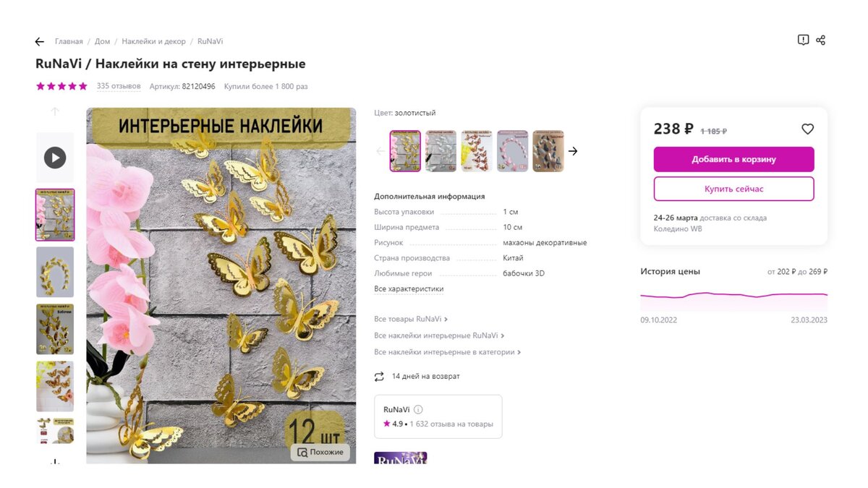Select the golden color variant swatch

tap(405, 151)
